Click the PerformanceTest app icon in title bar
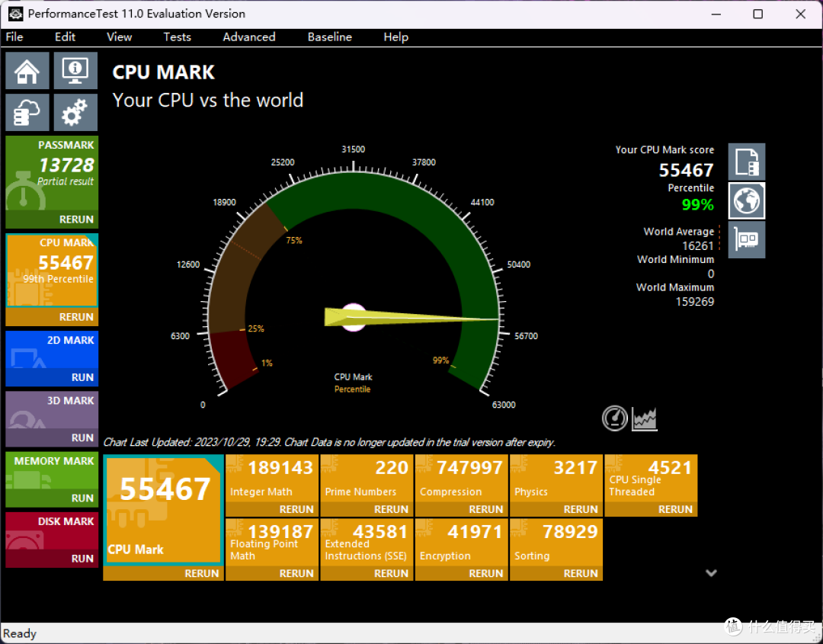Screen dimensions: 823x644 click(14, 14)
